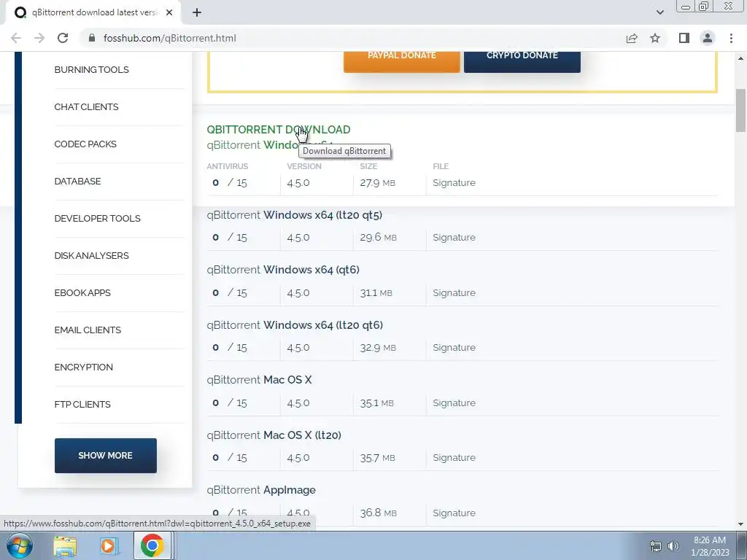Click the browser back arrow
The height and width of the screenshot is (560, 747).
[x=16, y=38]
